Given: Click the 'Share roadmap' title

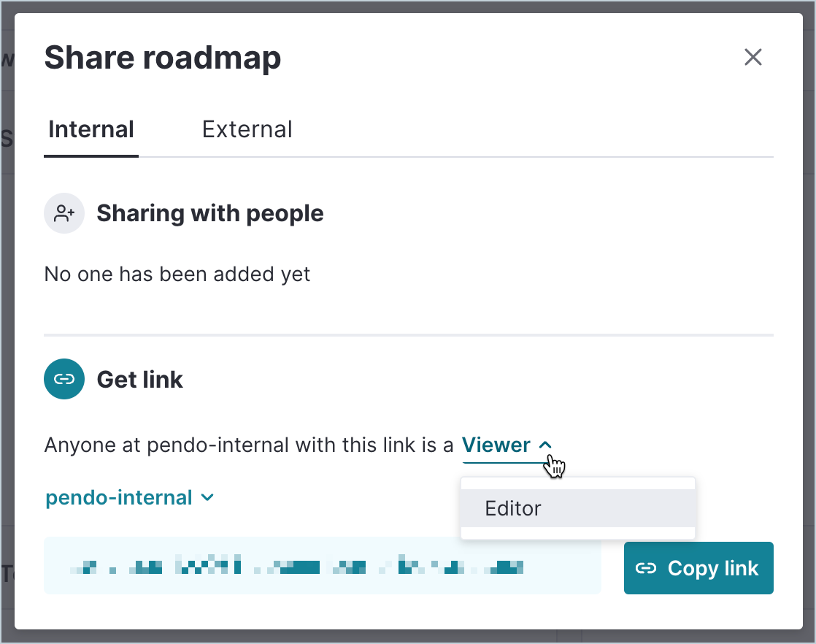Looking at the screenshot, I should click(163, 58).
